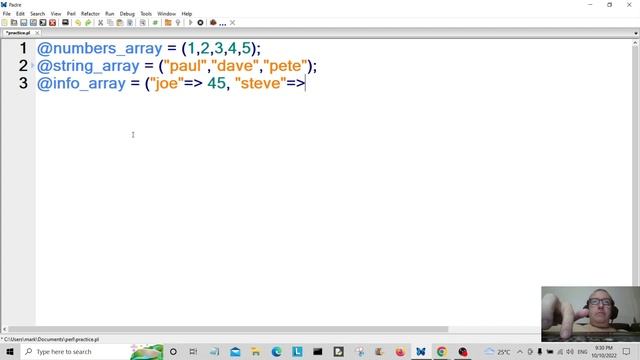Viewport: 640px width, 360px height.
Task: Click the taskbar clock and date
Action: point(604,351)
